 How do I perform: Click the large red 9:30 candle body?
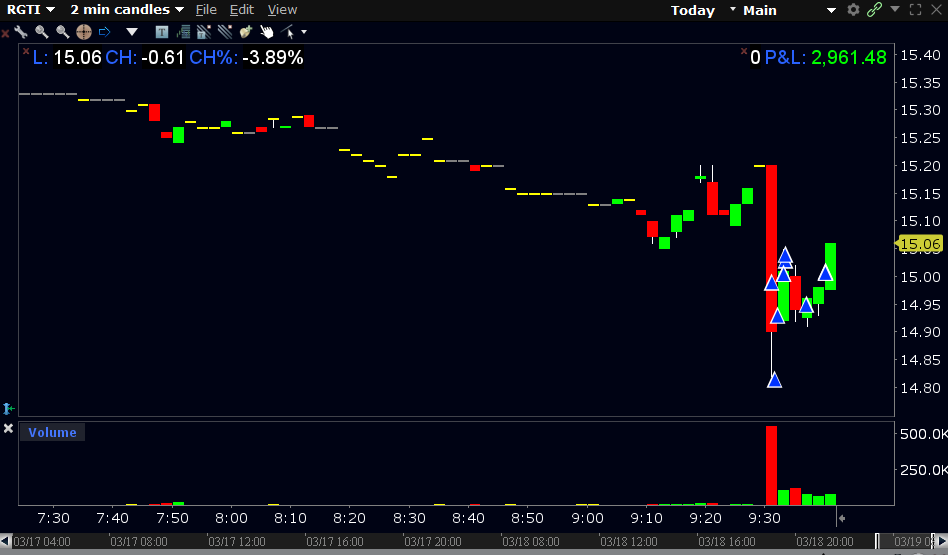tap(771, 248)
